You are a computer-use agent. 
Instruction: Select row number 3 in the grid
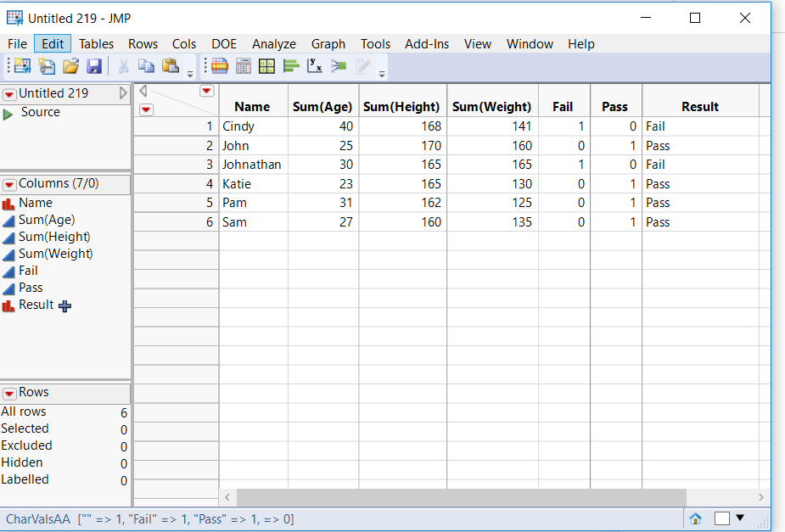point(176,165)
